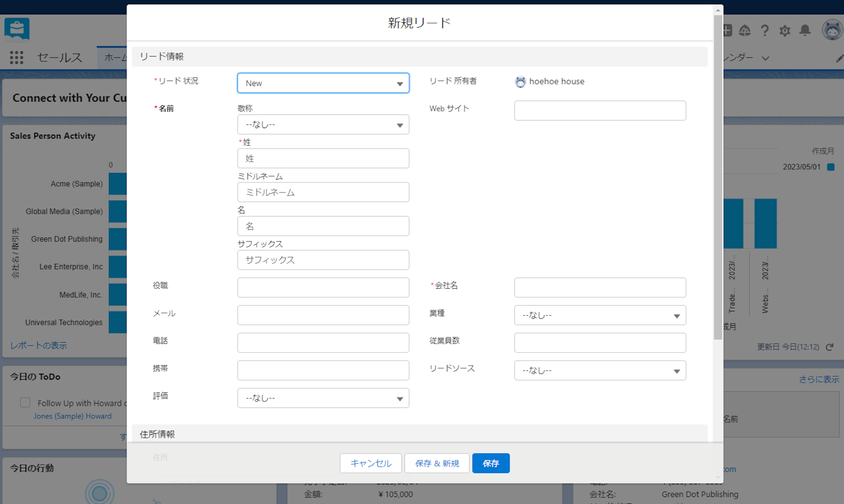The image size is (844, 504).
Task: Click the 2023/05/01 legend color swatch
Action: click(831, 167)
